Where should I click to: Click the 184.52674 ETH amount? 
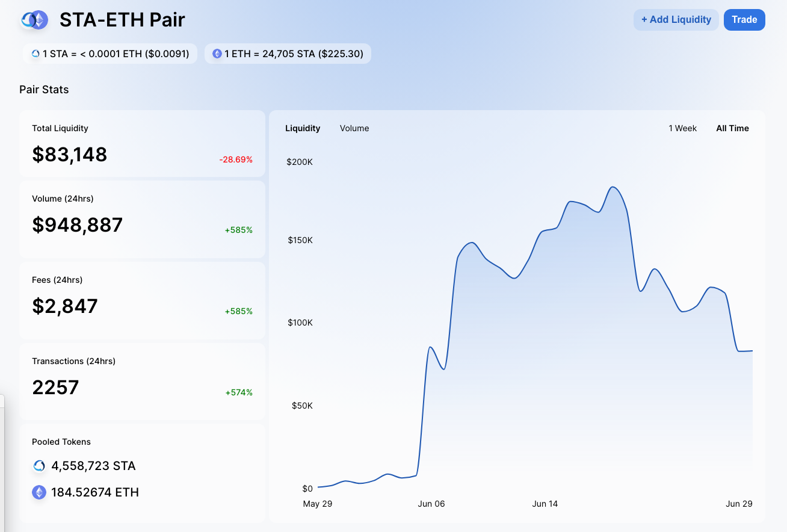(x=95, y=492)
